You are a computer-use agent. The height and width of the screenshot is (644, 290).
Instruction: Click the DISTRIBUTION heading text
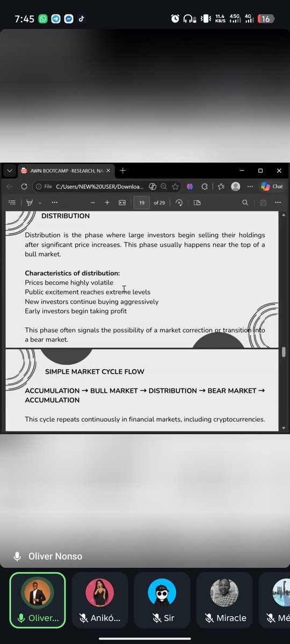66,216
